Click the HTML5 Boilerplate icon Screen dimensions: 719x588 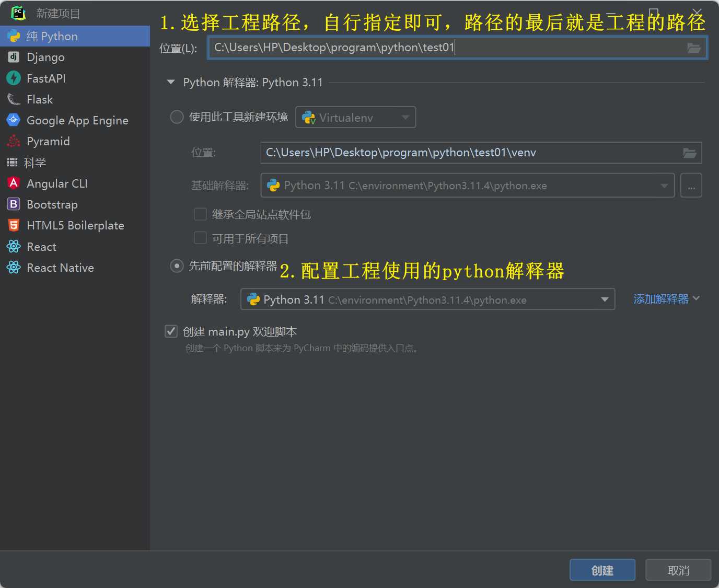(14, 225)
